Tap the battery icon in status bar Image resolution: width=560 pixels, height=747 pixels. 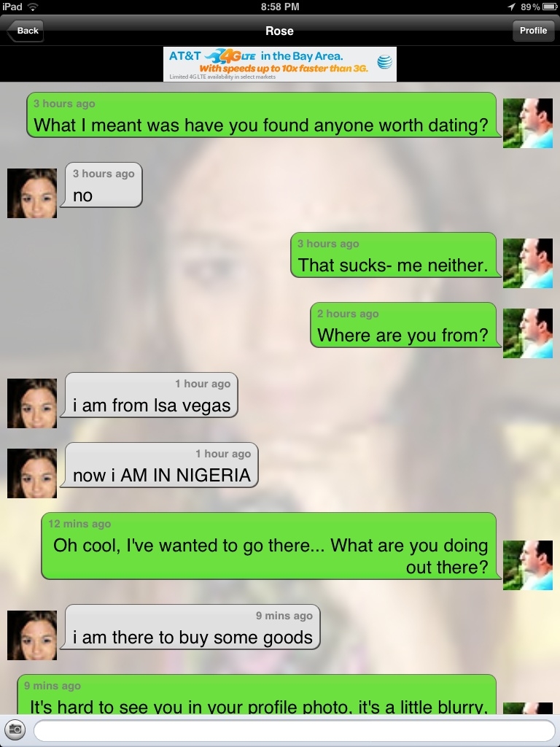tap(549, 7)
